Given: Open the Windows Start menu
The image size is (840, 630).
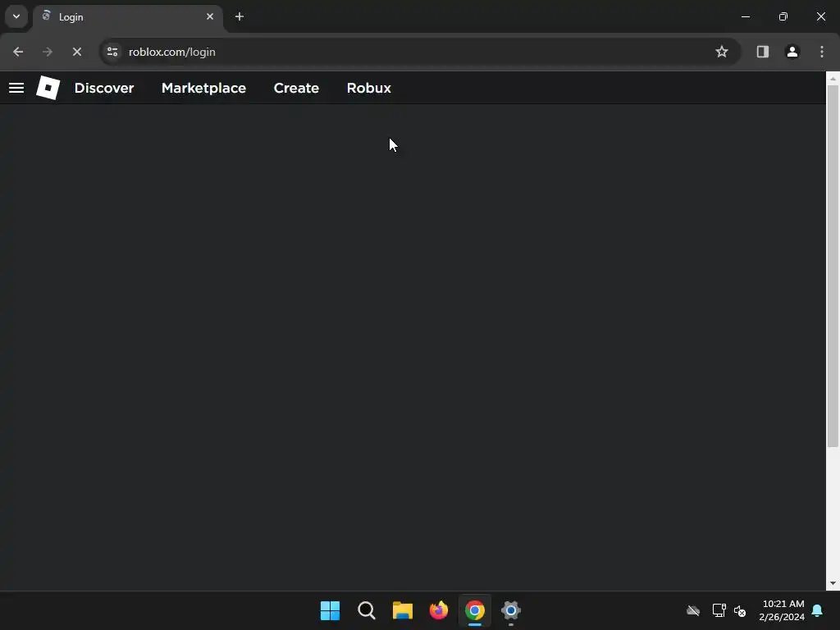Looking at the screenshot, I should click(x=330, y=610).
